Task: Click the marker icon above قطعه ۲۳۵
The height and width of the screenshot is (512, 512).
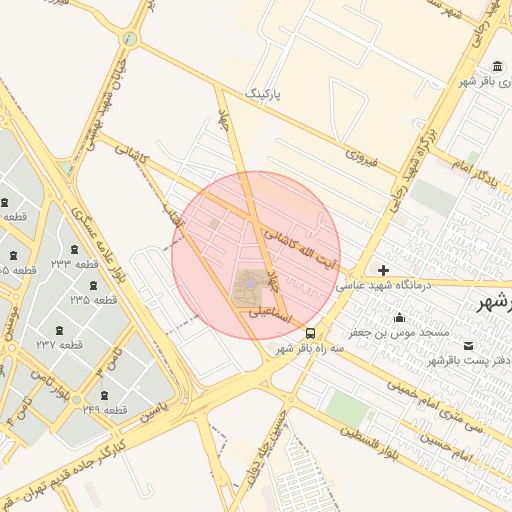Action: [94, 285]
